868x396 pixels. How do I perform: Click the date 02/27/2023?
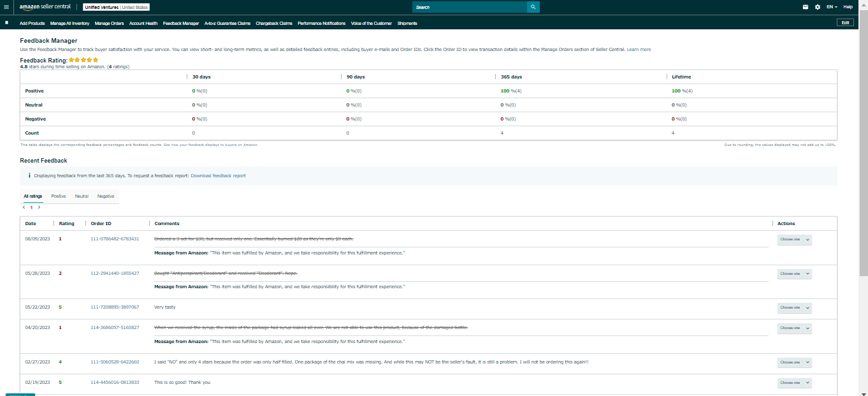pyautogui.click(x=38, y=362)
